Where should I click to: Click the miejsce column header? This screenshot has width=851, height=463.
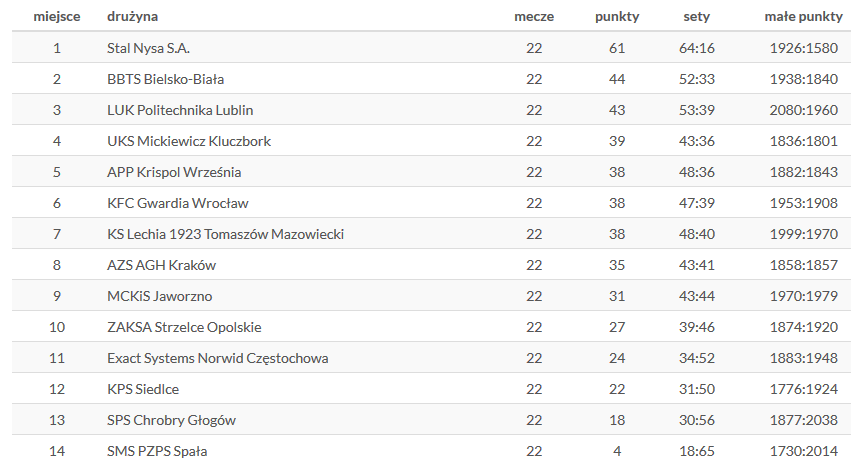tap(56, 17)
